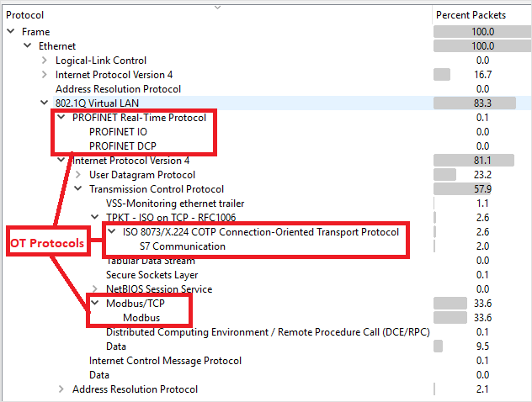Select the PROFINET IO row

[x=118, y=132]
